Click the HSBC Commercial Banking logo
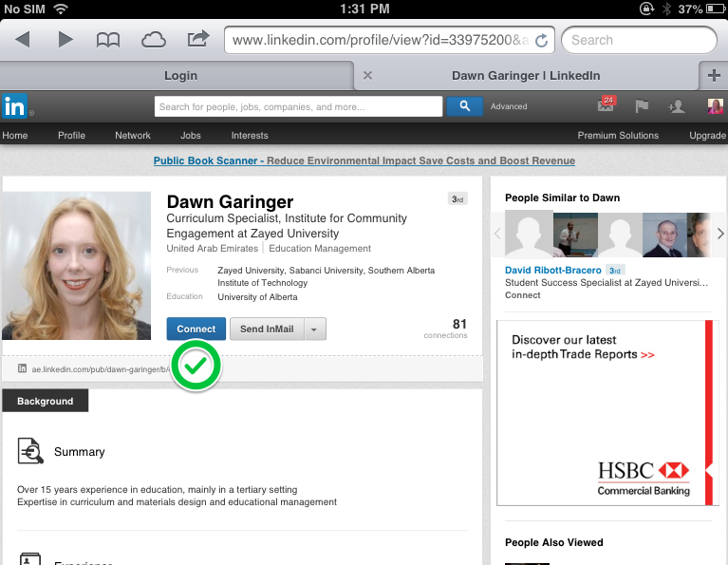This screenshot has height=565, width=728. coord(644,478)
